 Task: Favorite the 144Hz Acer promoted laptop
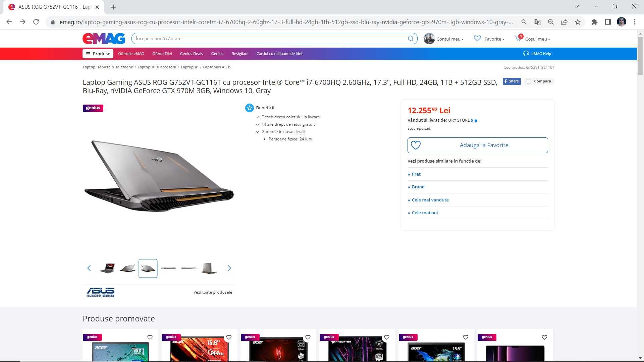coord(229,337)
